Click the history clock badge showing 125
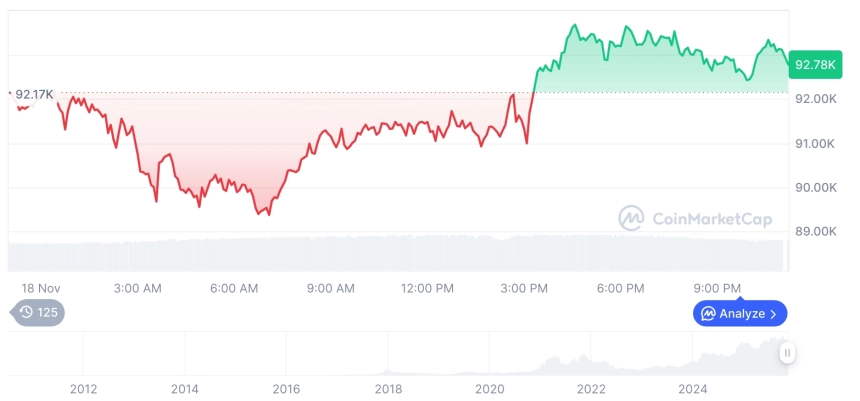860x401 pixels. click(38, 312)
